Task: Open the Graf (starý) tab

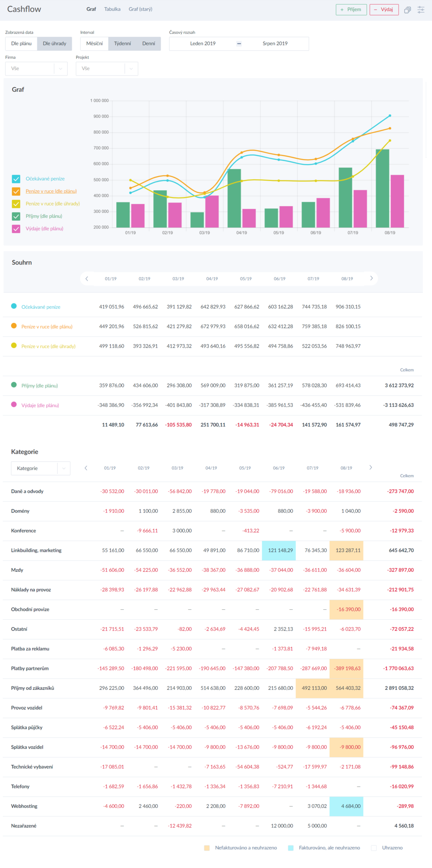Action: (140, 9)
